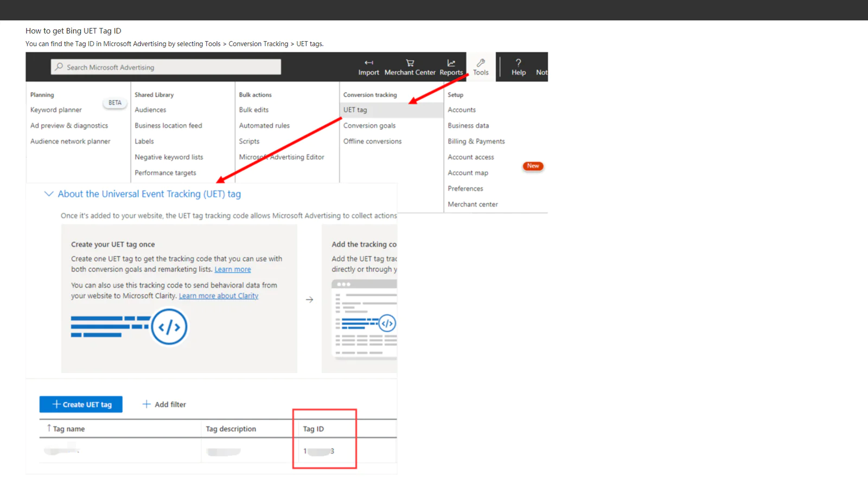Open the Help question mark
This screenshot has width=868, height=488.
pos(518,67)
